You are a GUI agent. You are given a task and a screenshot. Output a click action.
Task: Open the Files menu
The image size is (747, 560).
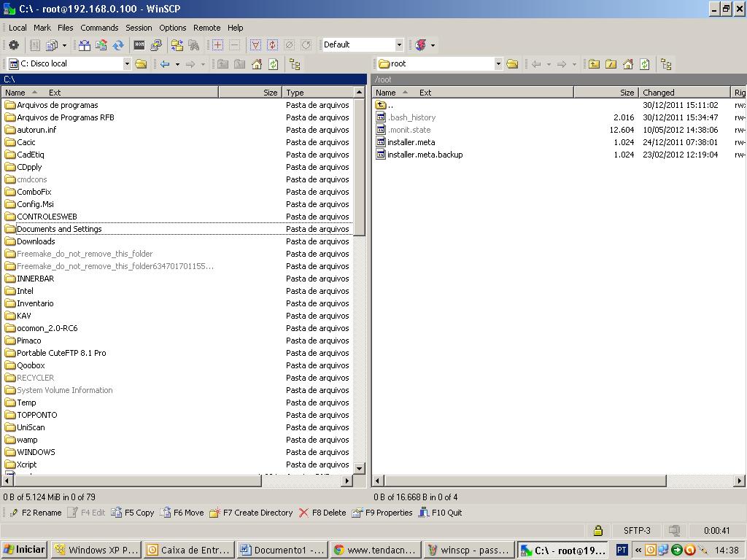click(x=65, y=28)
